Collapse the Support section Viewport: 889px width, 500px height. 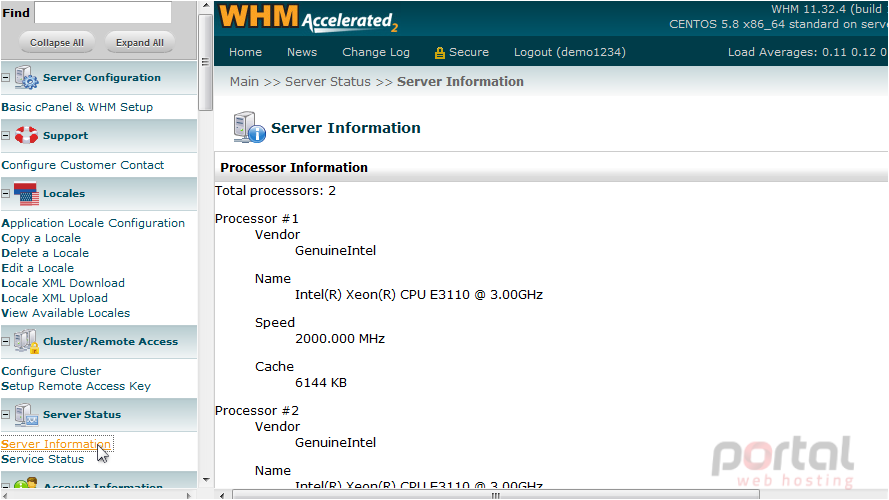[x=6, y=135]
